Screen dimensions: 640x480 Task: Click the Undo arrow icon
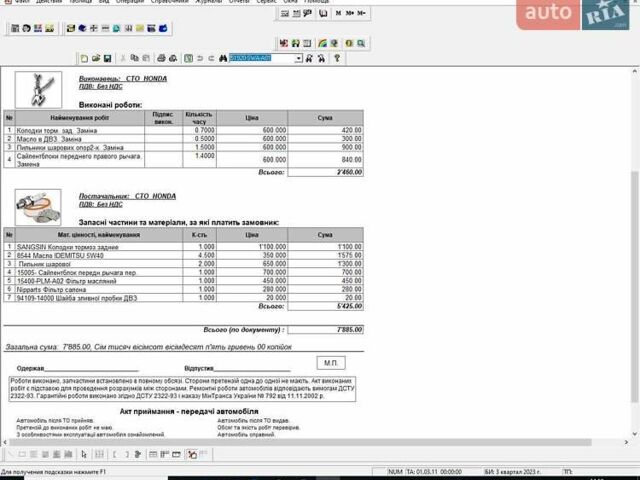[199, 59]
